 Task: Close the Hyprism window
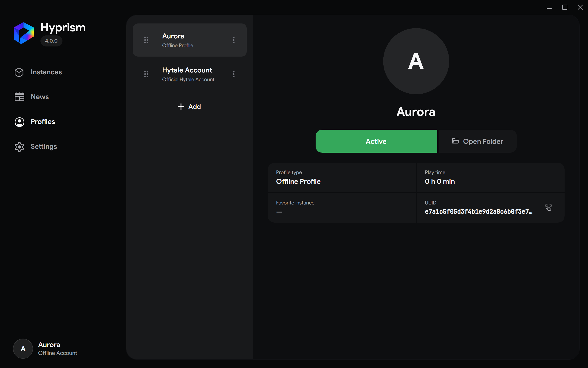pyautogui.click(x=580, y=8)
